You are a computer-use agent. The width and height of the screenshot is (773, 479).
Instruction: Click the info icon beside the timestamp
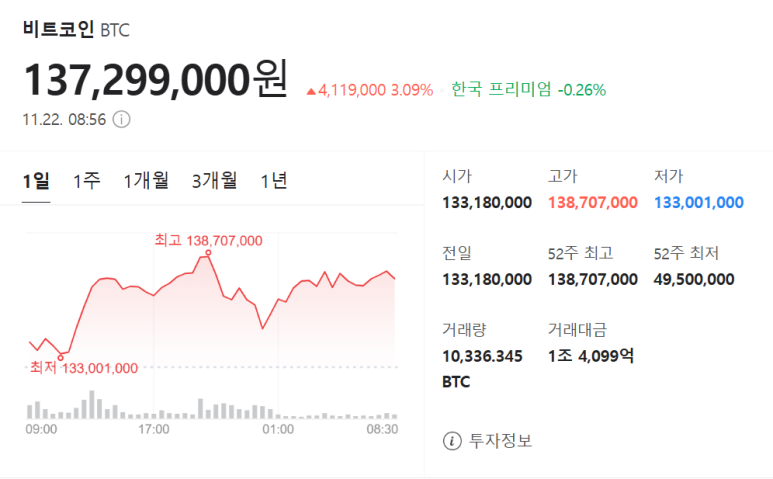121,120
